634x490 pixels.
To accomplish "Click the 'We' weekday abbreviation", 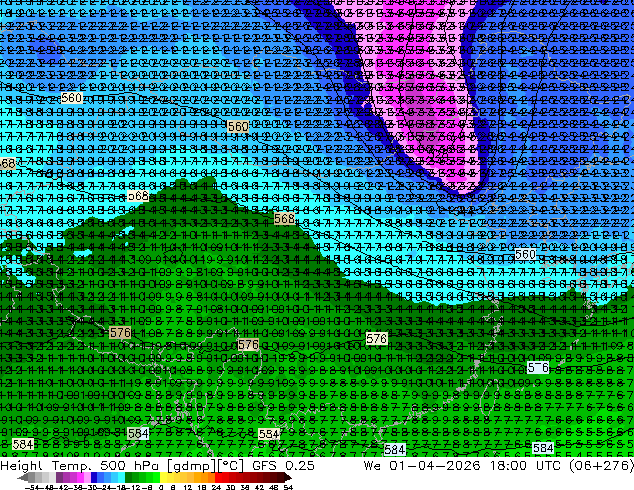I will point(372,466).
